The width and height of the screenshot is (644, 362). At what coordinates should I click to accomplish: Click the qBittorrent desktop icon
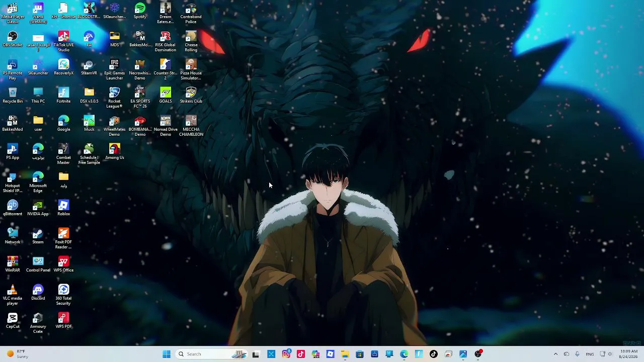13,208
